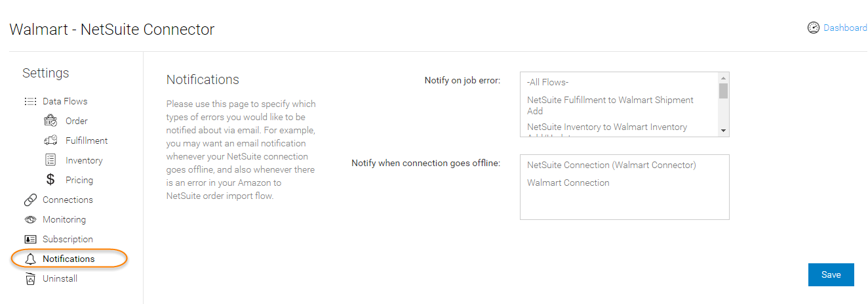Click the Inventory checklist icon
This screenshot has width=868, height=304.
click(x=50, y=160)
